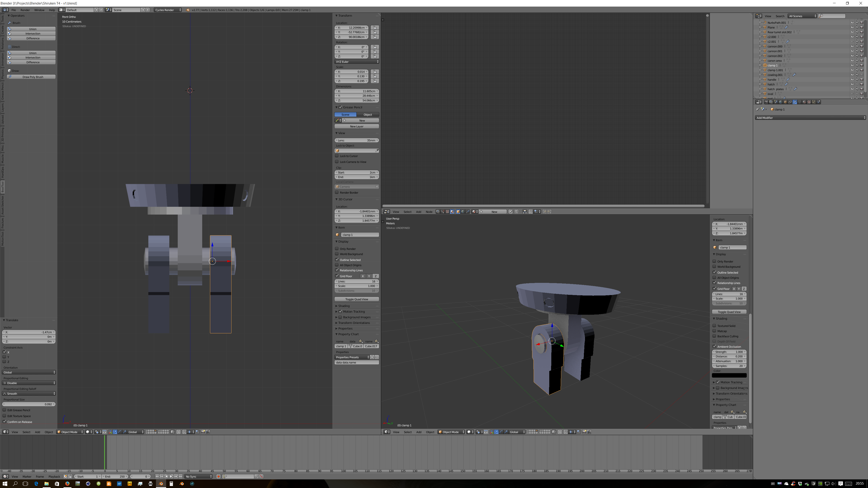
Task: Jump to the end frame
Action: click(181, 476)
